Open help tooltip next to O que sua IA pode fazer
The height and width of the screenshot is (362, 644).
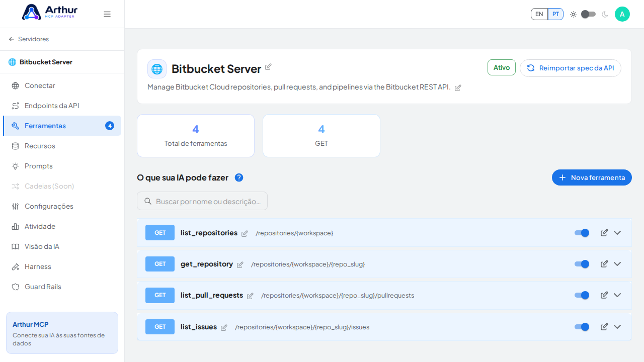(x=239, y=177)
